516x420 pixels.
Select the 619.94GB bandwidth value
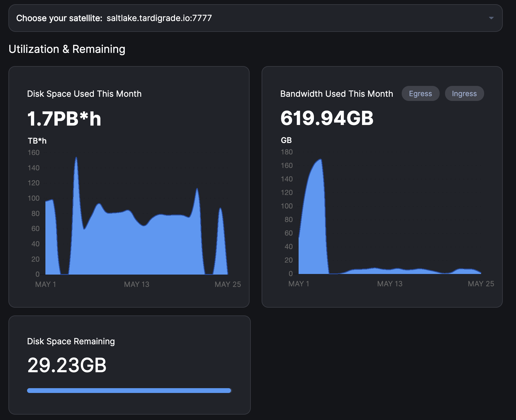[x=327, y=118]
